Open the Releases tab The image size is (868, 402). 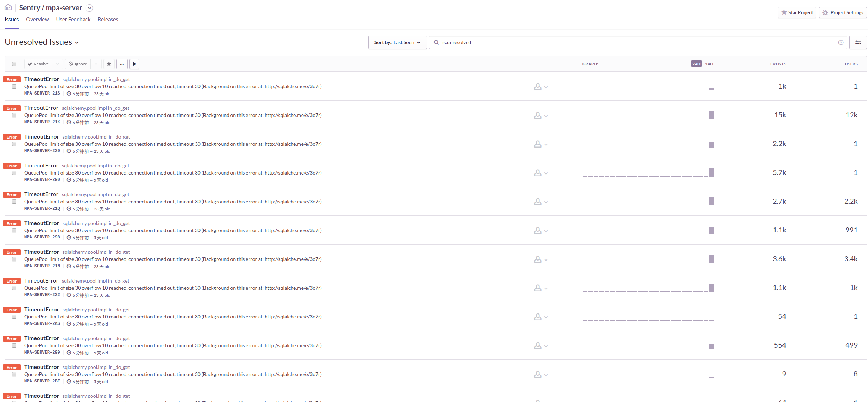click(x=108, y=20)
